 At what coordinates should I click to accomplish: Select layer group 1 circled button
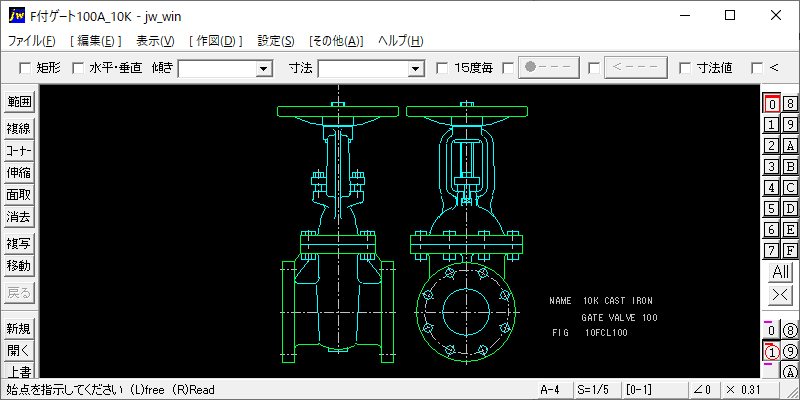click(x=772, y=352)
